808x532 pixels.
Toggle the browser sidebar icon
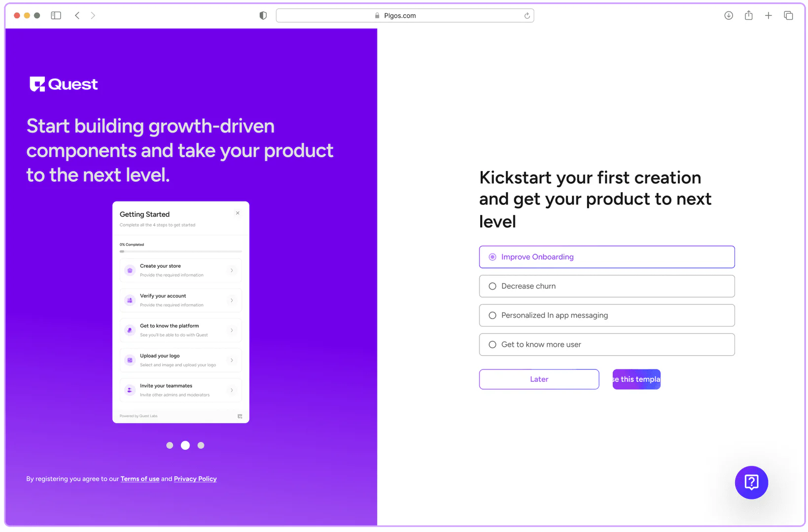[56, 15]
